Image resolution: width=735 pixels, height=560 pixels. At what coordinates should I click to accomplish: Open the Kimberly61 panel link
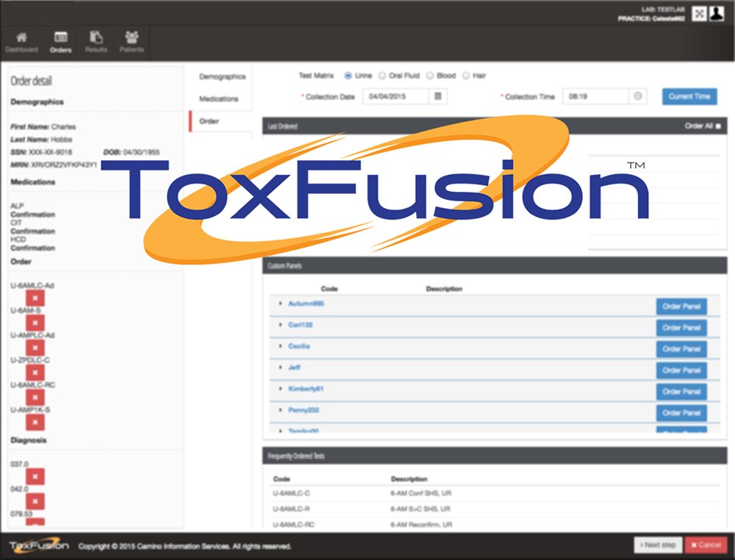click(306, 389)
